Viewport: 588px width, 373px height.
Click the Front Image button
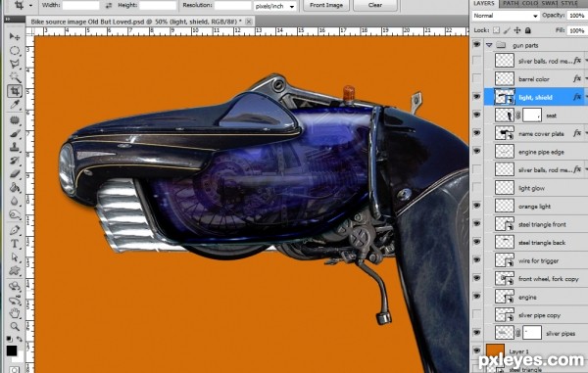[x=326, y=5]
